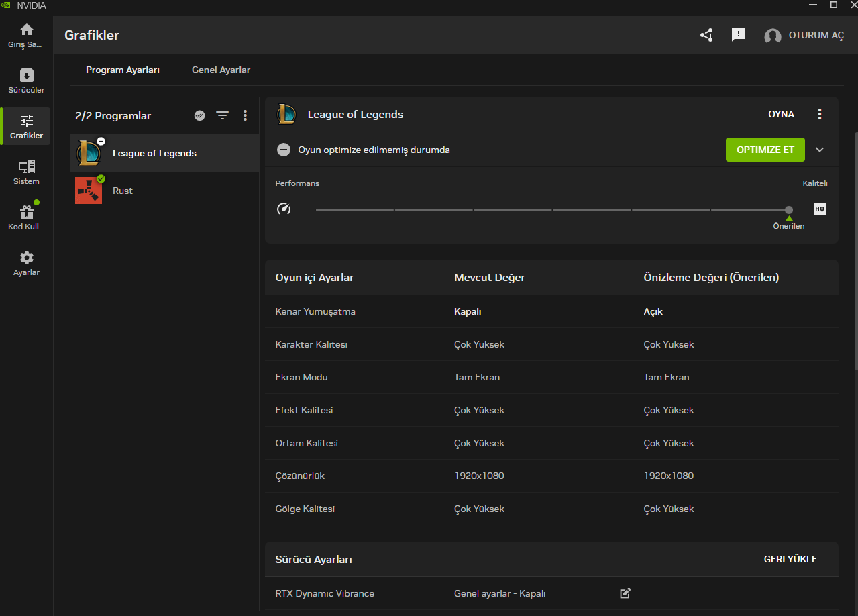Image resolution: width=858 pixels, height=616 pixels.
Task: Click the Ekran Modu row label
Action: click(x=301, y=377)
